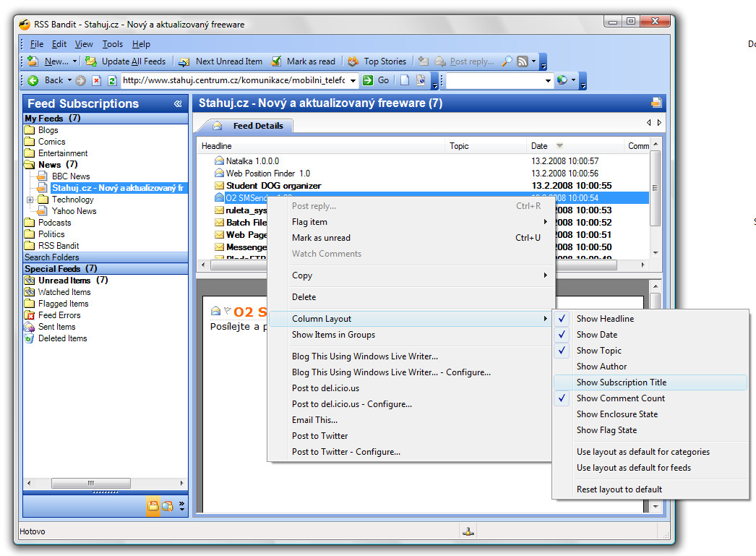
Task: Select BBC News feed in tree
Action: 70,176
